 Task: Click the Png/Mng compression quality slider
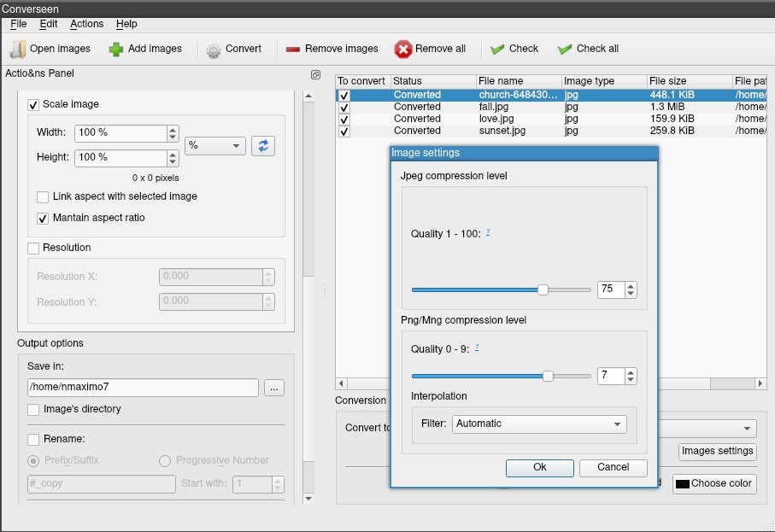coord(501,376)
